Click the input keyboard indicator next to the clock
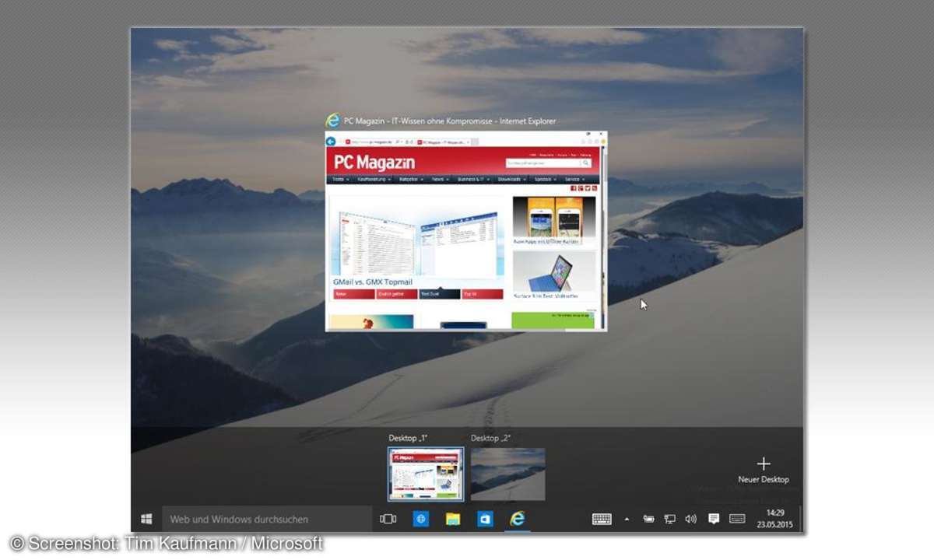 click(737, 519)
